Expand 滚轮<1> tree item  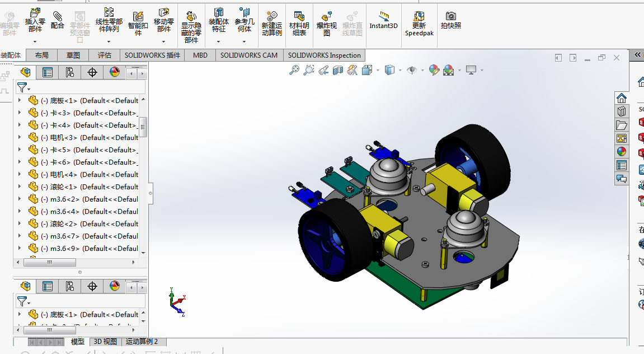coord(20,187)
